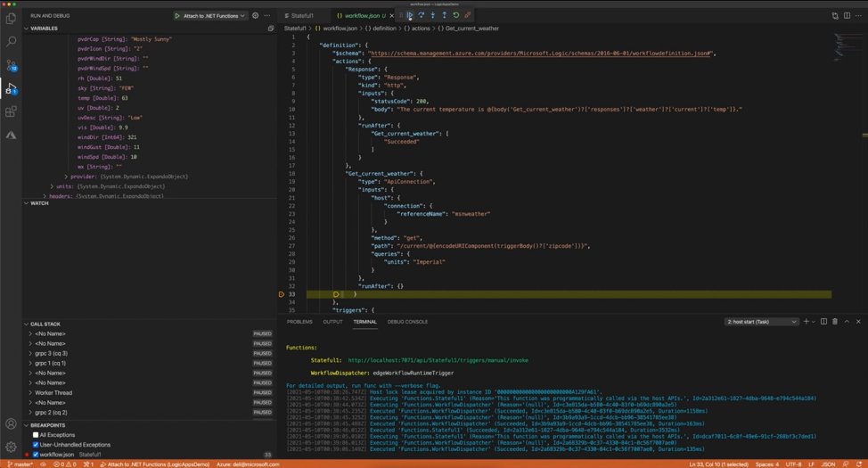The width and height of the screenshot is (868, 468).
Task: Open launch.json via gear icon
Action: point(255,15)
